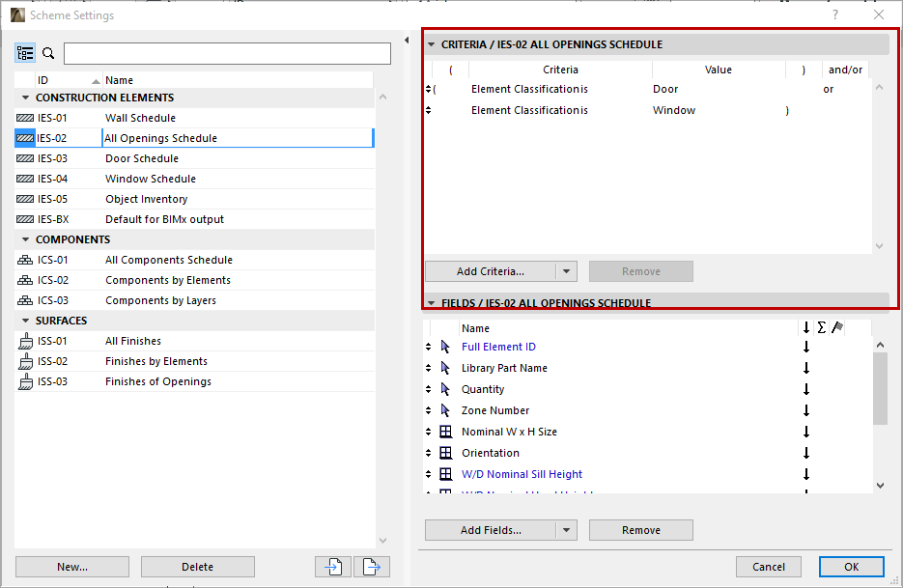Click reorder handle for Quantity field
This screenshot has width=903, height=588.
tap(428, 389)
